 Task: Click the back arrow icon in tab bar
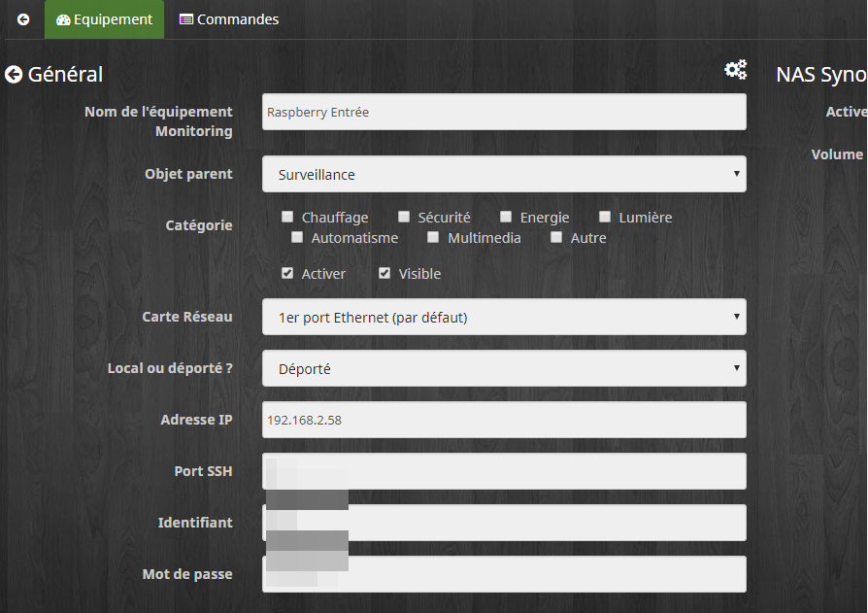pos(23,19)
